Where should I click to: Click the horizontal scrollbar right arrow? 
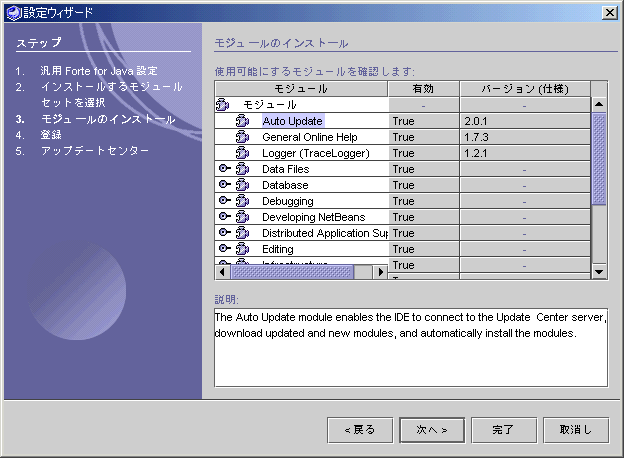tap(380, 271)
